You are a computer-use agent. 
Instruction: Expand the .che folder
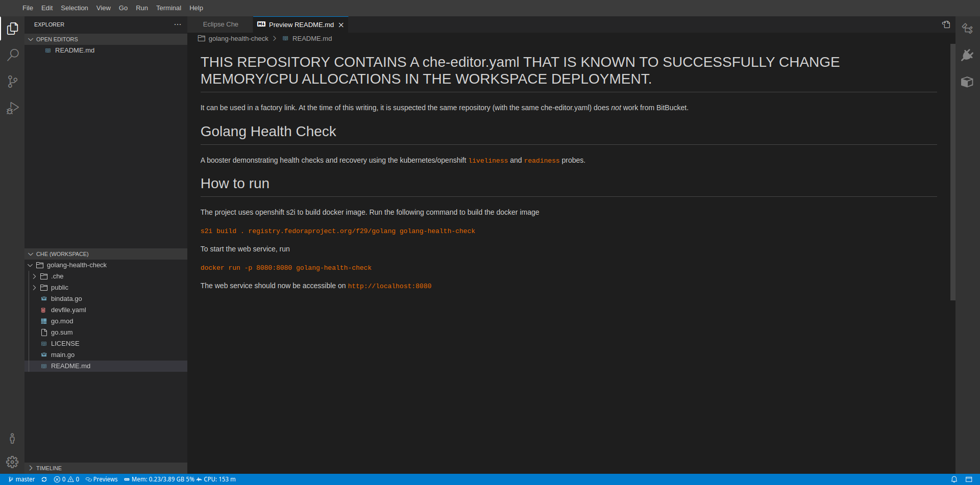pos(106,276)
